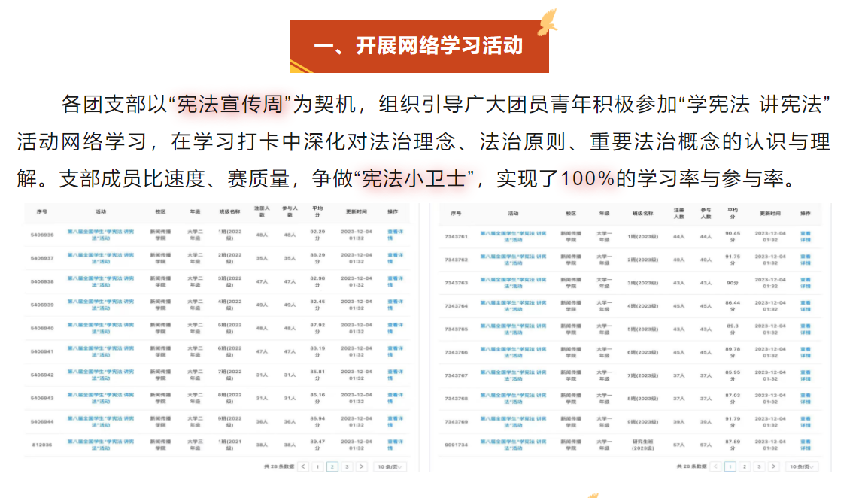Select page 3 in right table pagination
Viewport: 868px width, 498px height.
[759, 466]
